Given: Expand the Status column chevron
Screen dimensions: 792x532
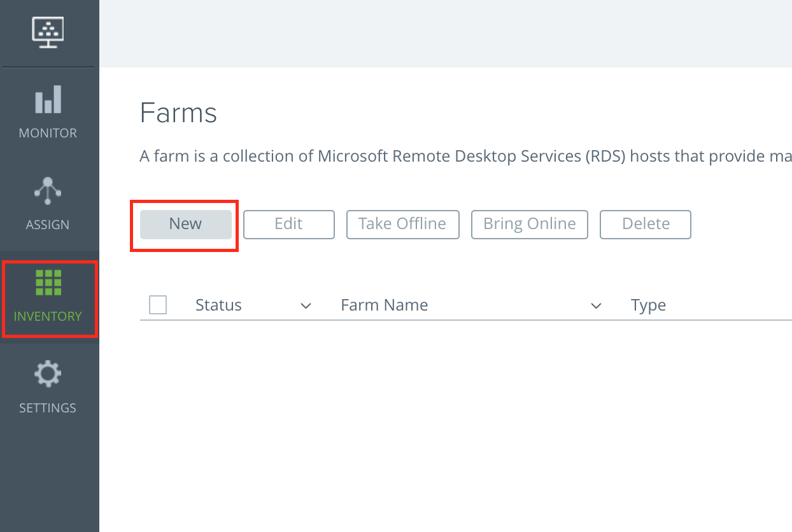Looking at the screenshot, I should tap(306, 306).
